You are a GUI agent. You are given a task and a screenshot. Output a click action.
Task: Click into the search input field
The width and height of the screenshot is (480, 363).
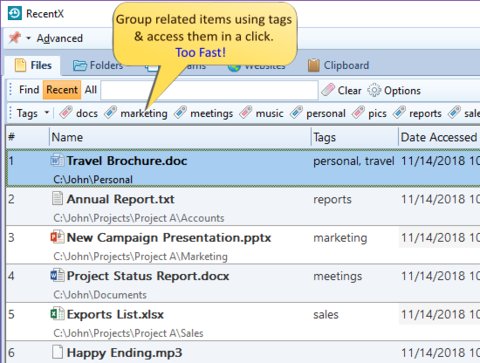click(x=209, y=90)
